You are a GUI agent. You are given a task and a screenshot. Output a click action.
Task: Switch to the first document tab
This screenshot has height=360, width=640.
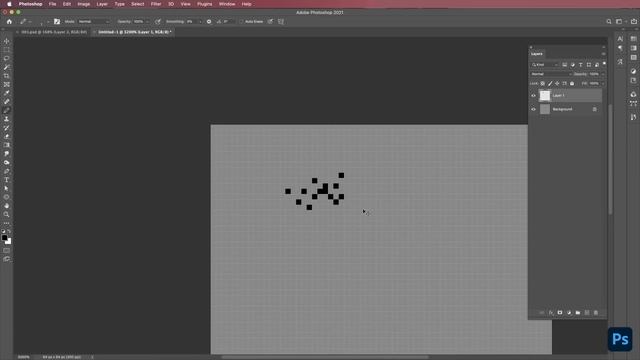coord(53,32)
